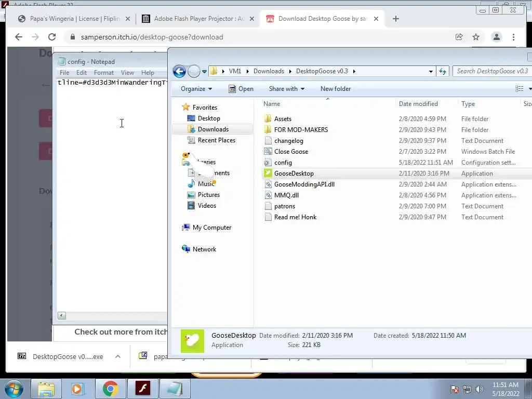
Task: Expand the arrow after DesktopGoose v0.3 breadcrumb
Action: tap(354, 71)
